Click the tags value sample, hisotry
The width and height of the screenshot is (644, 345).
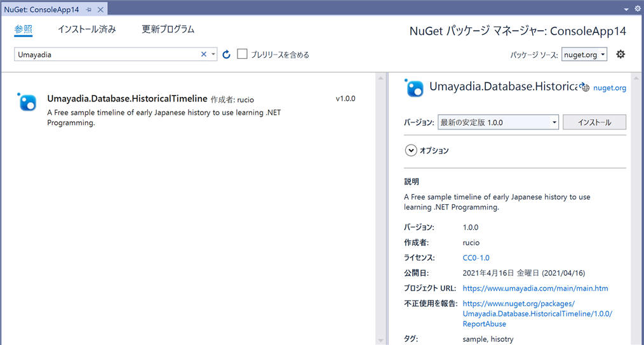click(x=488, y=339)
